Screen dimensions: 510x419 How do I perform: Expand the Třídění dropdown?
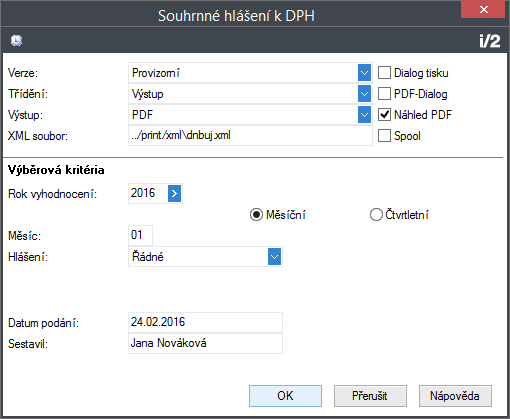(364, 94)
